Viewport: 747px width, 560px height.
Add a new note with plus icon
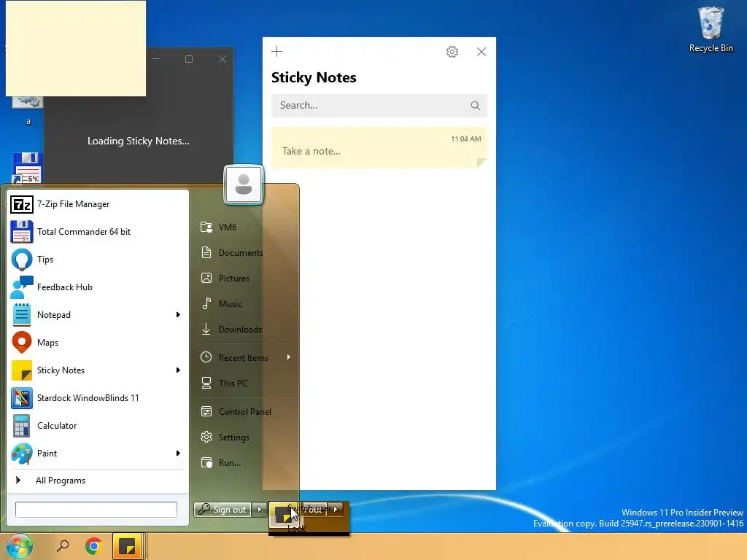click(x=276, y=52)
